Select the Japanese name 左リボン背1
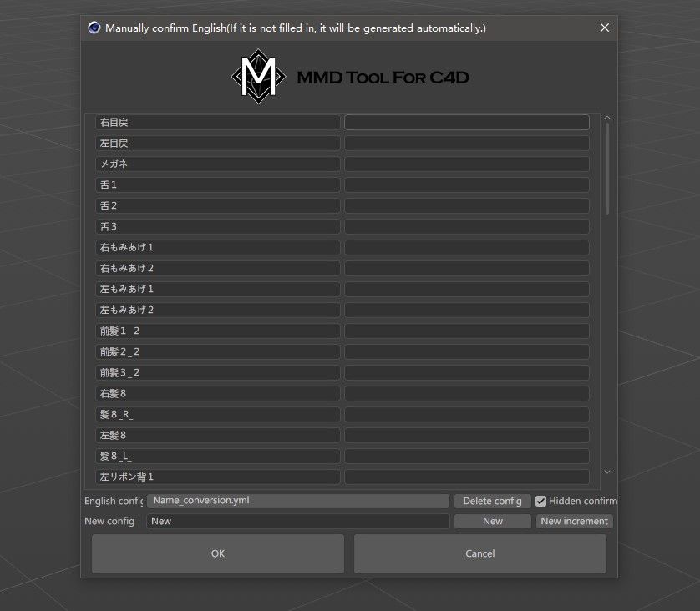This screenshot has height=611, width=700. pos(218,477)
